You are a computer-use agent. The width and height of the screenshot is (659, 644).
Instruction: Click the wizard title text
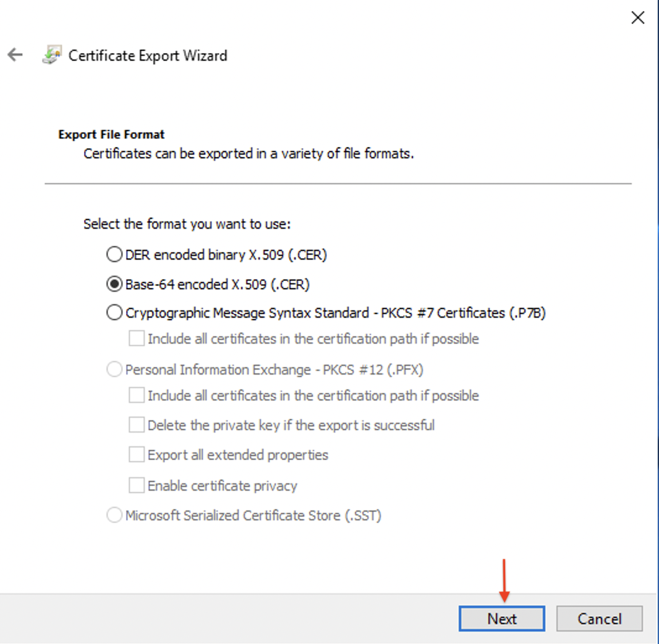point(148,56)
